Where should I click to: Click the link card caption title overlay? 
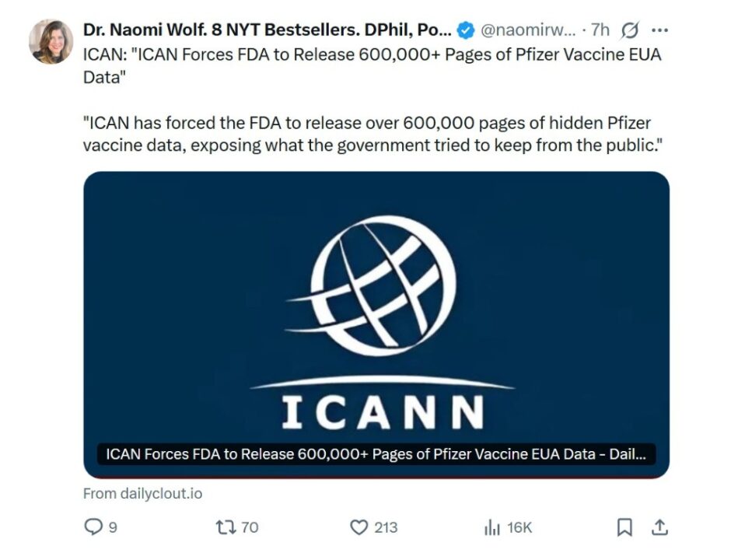coord(376,454)
